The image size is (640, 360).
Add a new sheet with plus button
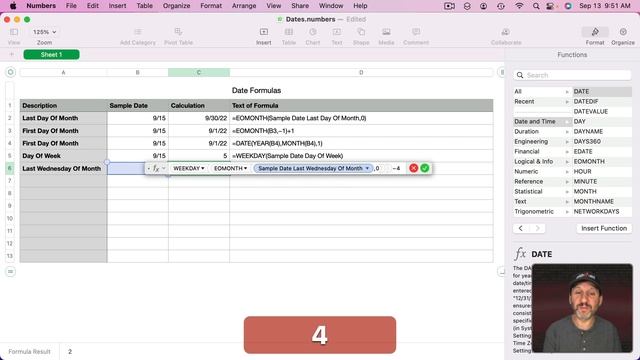[11, 54]
